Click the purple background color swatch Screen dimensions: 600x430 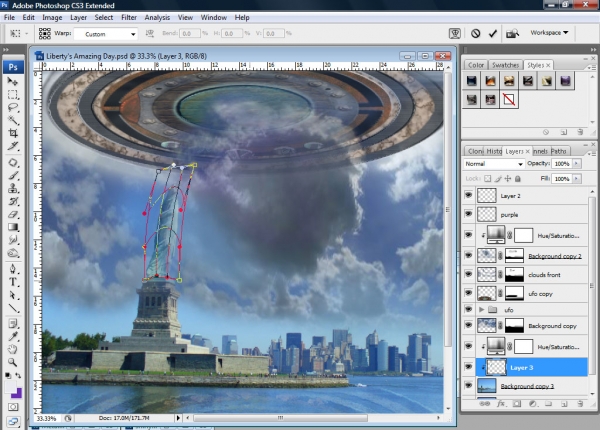(17, 394)
